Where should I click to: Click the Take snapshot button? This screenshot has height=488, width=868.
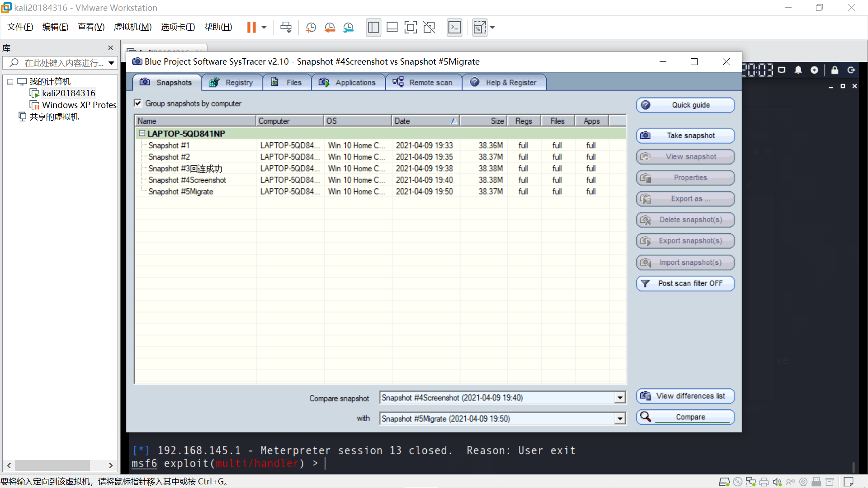[x=685, y=136]
